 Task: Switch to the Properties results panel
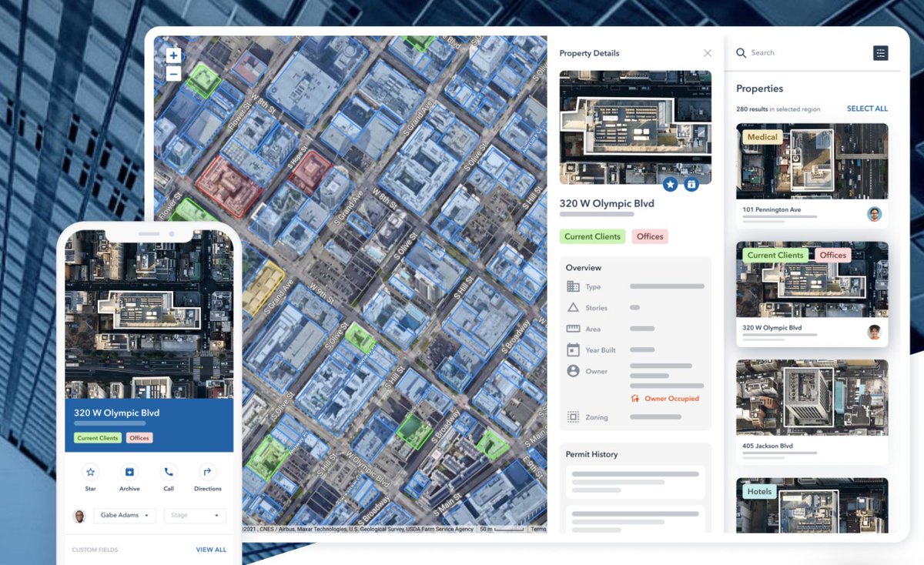[760, 89]
